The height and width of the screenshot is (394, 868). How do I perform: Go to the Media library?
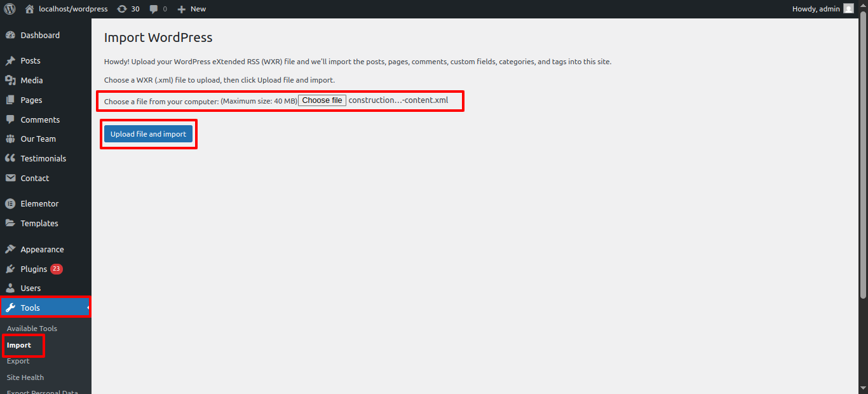click(x=31, y=81)
